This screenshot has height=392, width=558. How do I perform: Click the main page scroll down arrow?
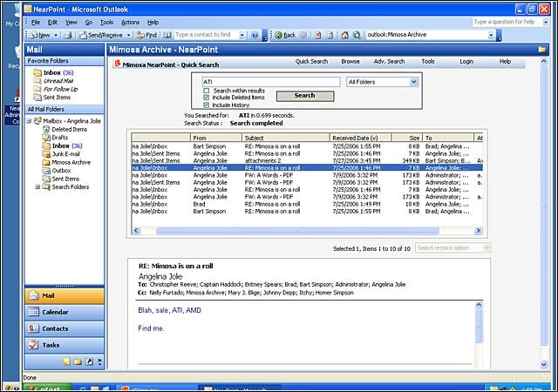(543, 364)
